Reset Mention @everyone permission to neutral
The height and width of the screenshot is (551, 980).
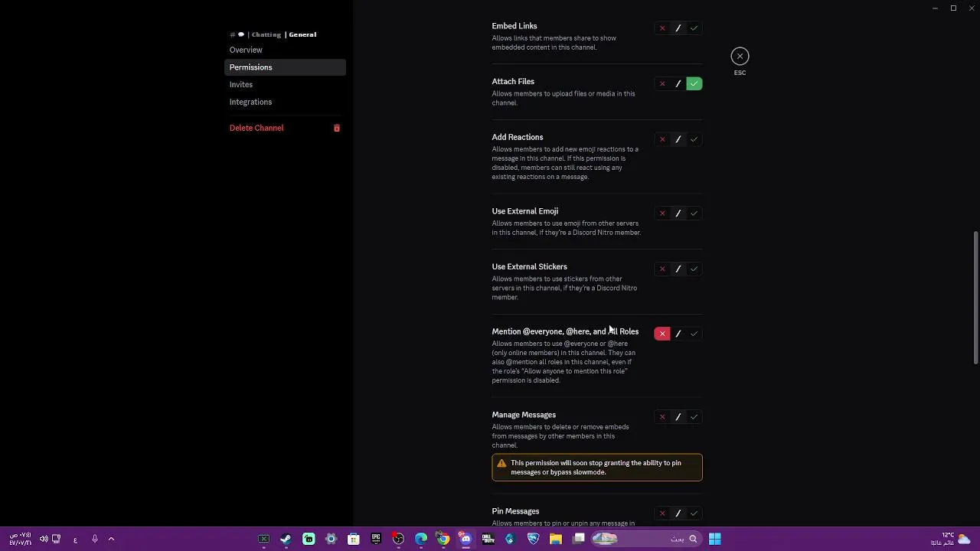678,334
